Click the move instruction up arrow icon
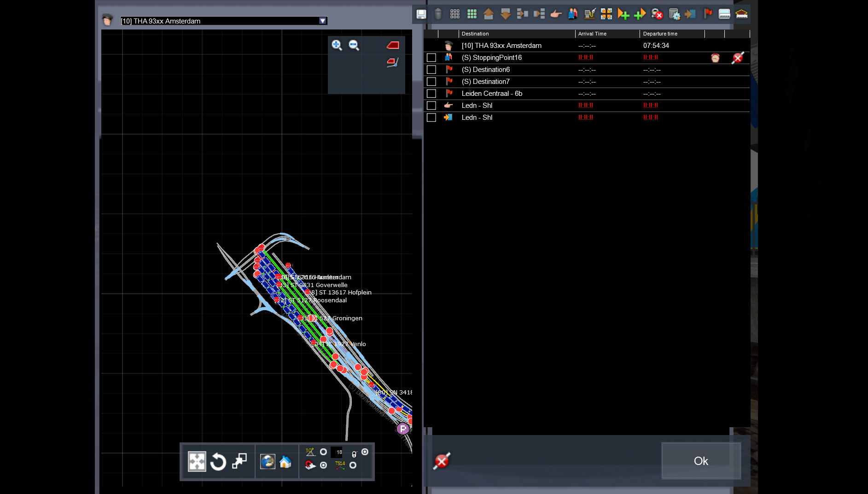This screenshot has width=868, height=494. 489,14
